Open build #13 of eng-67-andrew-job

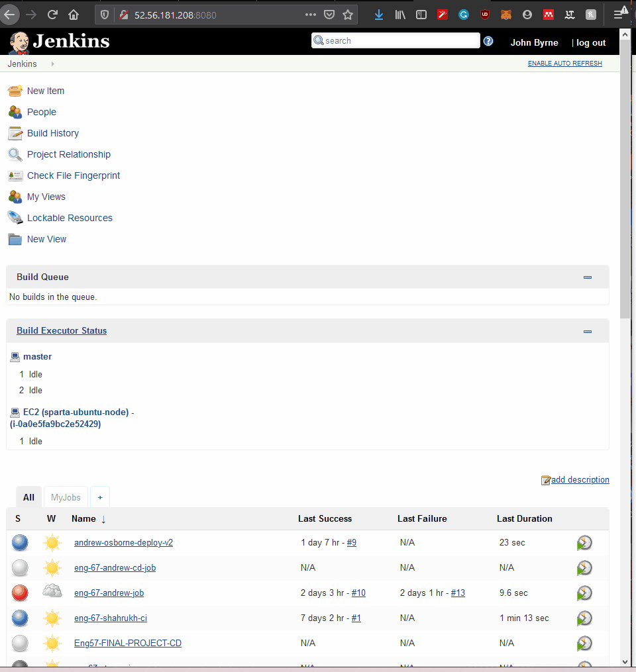tap(458, 593)
